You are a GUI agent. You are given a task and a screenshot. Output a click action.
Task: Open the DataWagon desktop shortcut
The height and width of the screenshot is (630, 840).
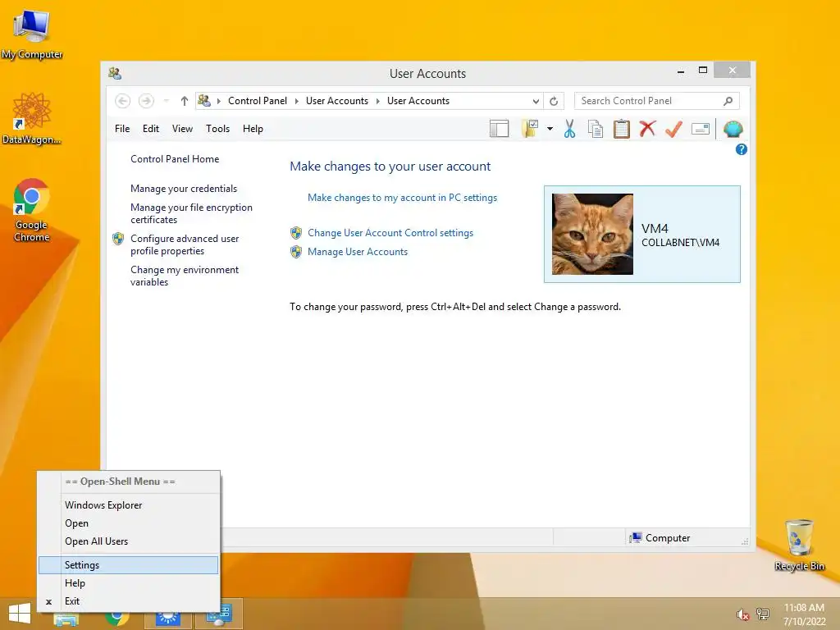click(x=32, y=118)
